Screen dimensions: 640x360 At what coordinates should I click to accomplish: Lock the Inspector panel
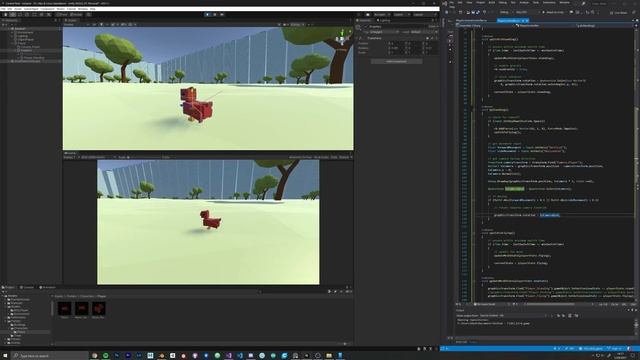[x=432, y=20]
